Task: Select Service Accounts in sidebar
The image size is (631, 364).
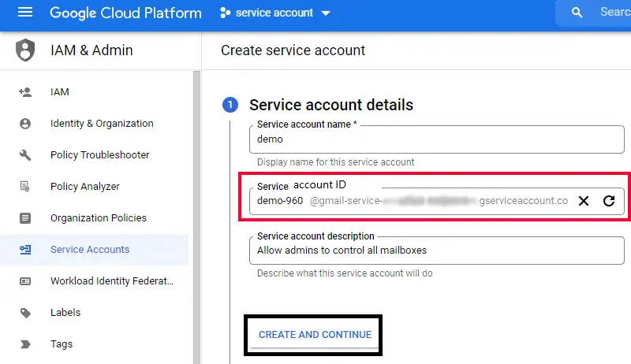Action: tap(94, 250)
